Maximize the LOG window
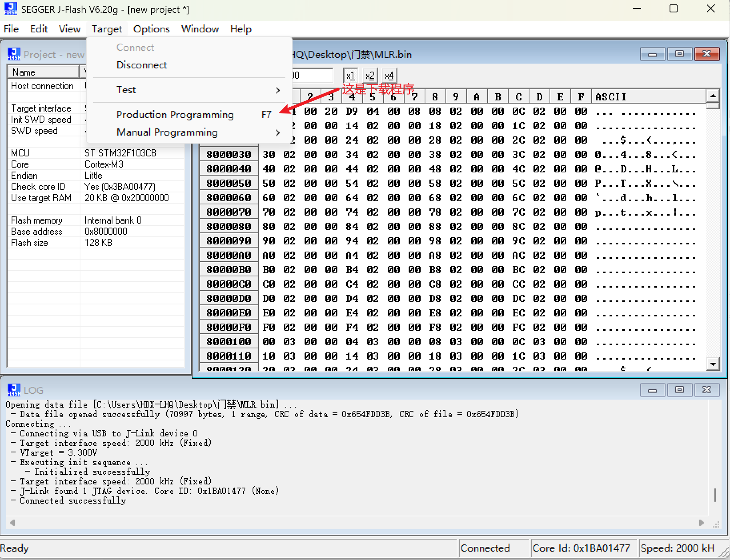Screen dimensions: 730x560 coord(680,390)
